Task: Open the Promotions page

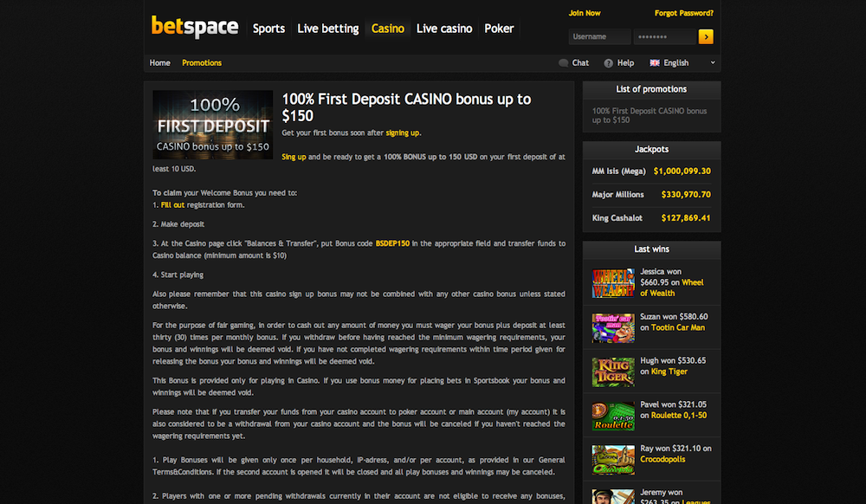Action: pyautogui.click(x=202, y=62)
